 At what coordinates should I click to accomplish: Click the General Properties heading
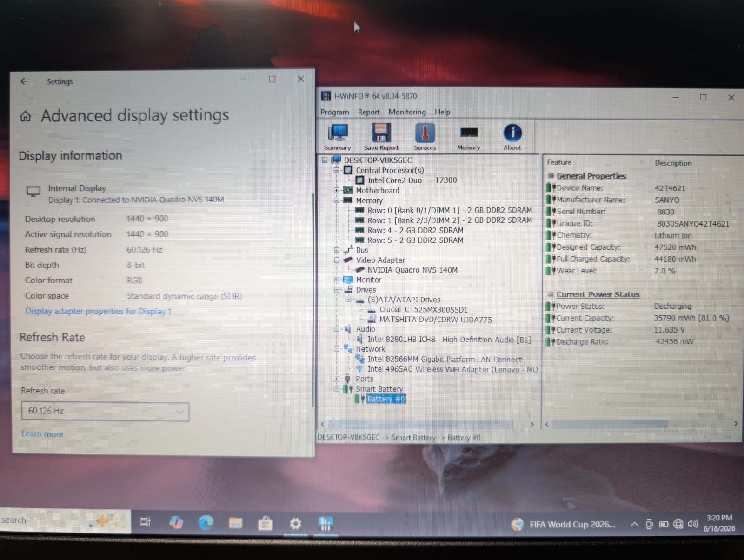tap(591, 176)
